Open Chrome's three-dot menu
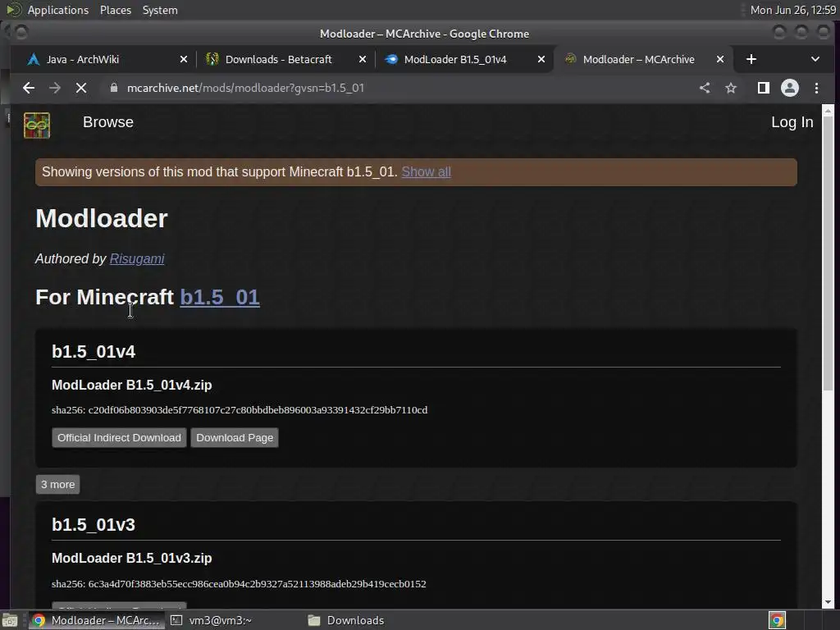Viewport: 840px width, 630px height. (x=816, y=88)
